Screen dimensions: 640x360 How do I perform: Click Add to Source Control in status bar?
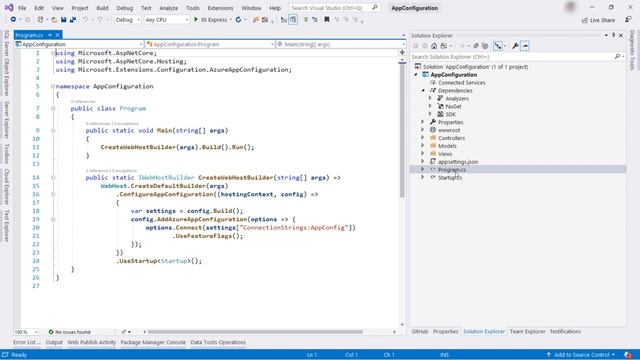point(580,355)
